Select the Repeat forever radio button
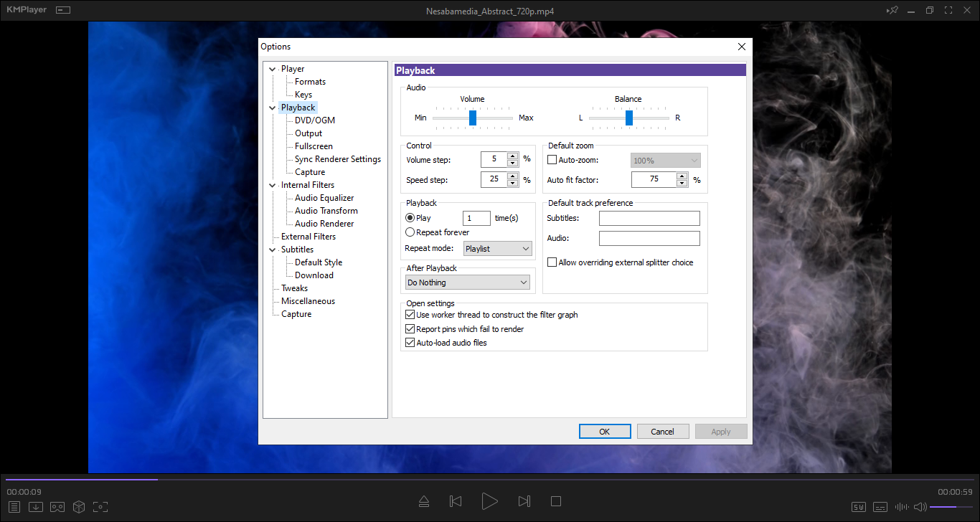The width and height of the screenshot is (980, 522). pyautogui.click(x=410, y=232)
